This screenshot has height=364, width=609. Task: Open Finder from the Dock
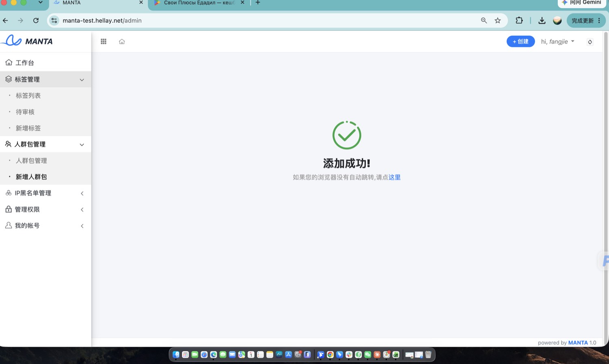(176, 355)
